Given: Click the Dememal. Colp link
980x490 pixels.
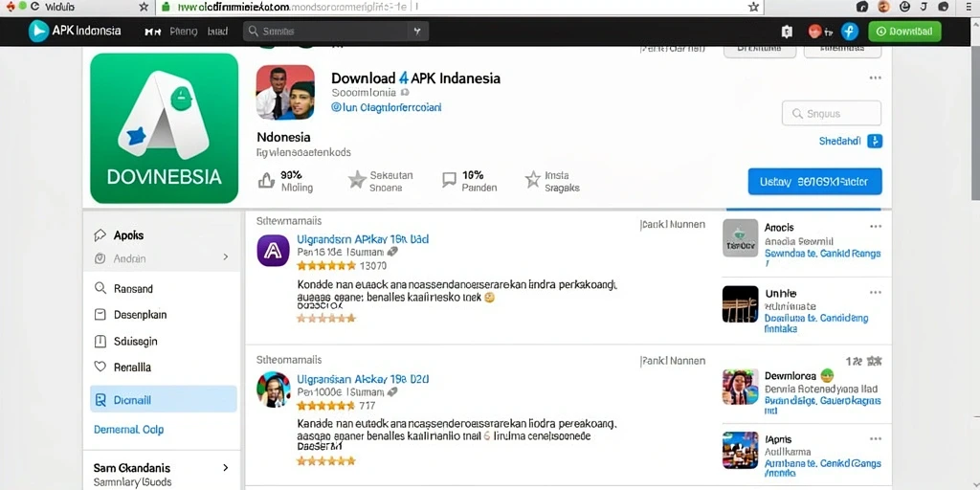Looking at the screenshot, I should click(129, 430).
